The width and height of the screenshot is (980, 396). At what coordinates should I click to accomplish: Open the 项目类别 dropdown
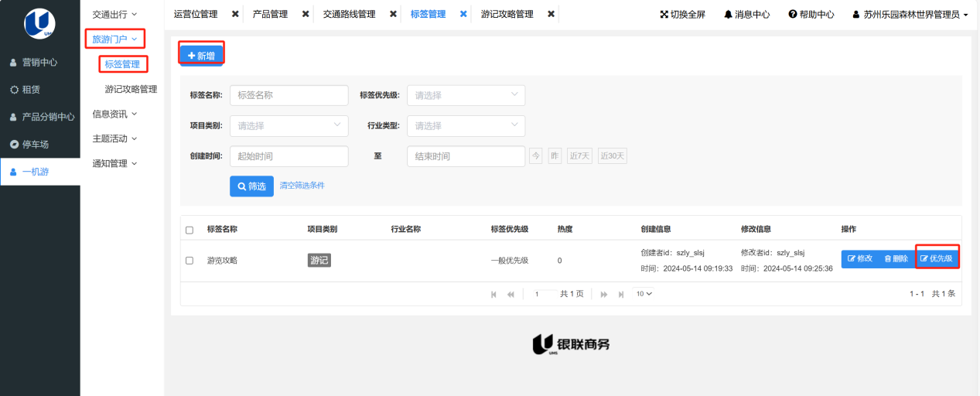point(289,125)
